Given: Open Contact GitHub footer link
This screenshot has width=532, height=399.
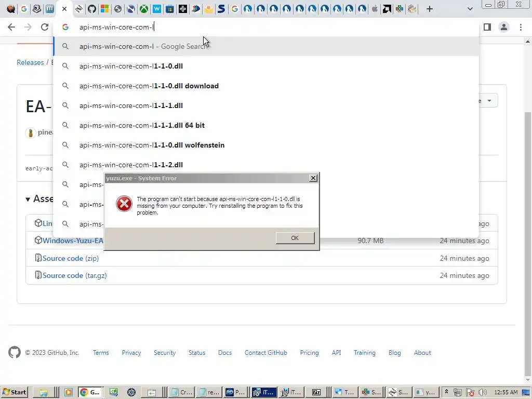Looking at the screenshot, I should (265, 353).
